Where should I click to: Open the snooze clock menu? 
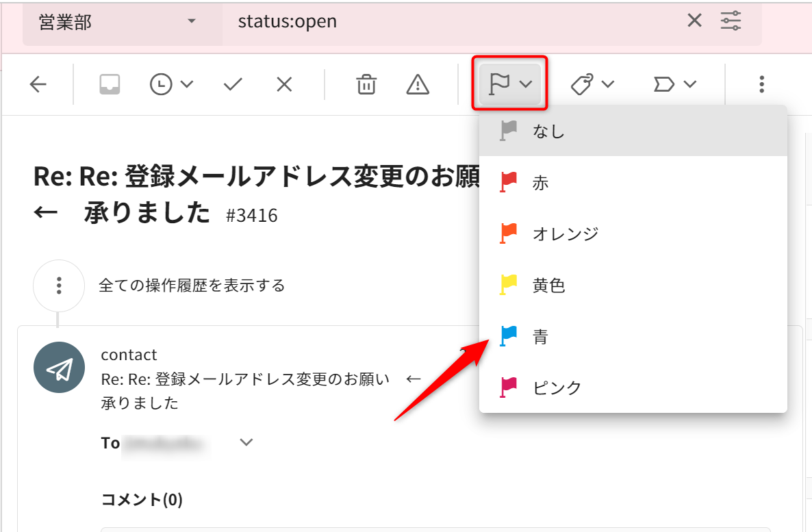pos(171,84)
